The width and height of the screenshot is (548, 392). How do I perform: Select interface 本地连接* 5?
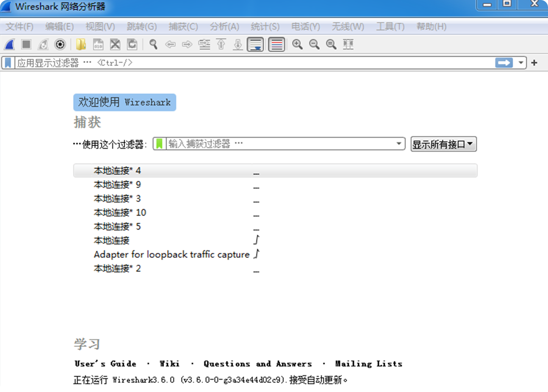275,227
